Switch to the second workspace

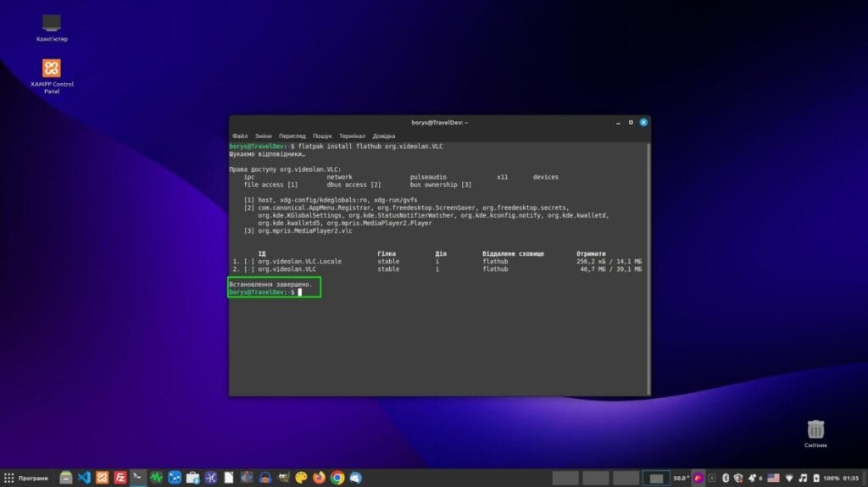click(x=596, y=478)
